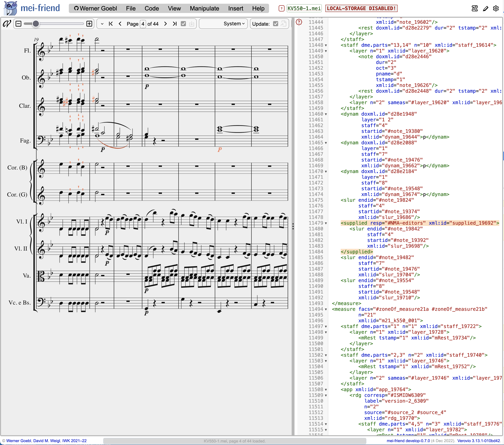The image size is (504, 445).
Task: Open the annotations panel scroll icon
Action: (x=475, y=8)
